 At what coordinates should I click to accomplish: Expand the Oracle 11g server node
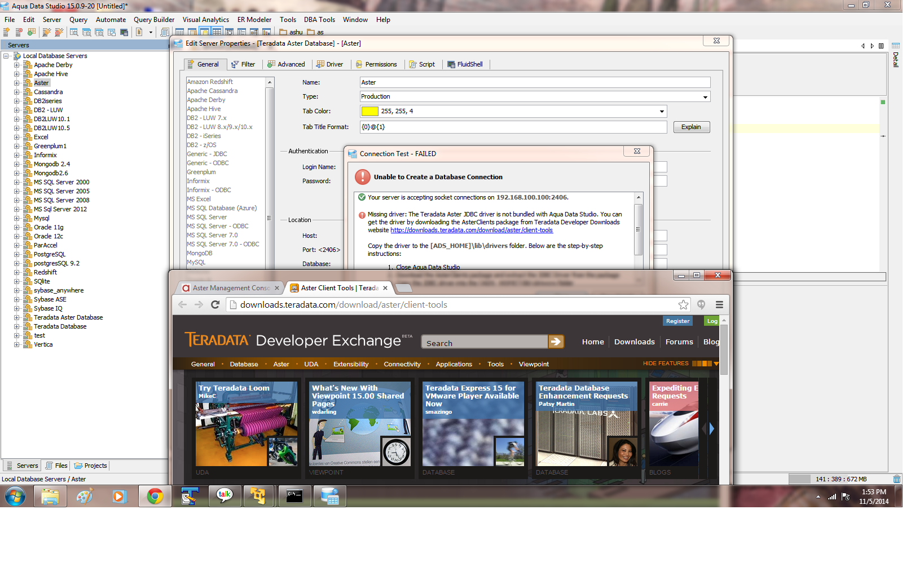point(16,227)
